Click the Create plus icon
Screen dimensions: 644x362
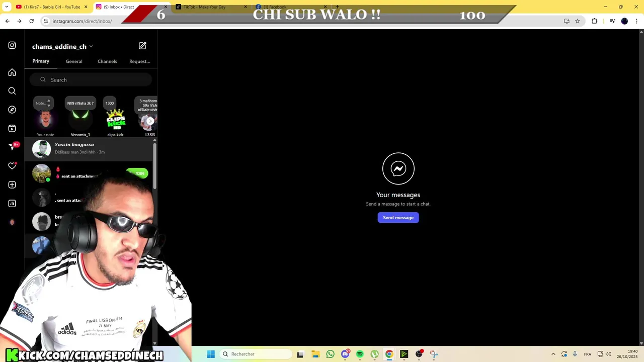pyautogui.click(x=12, y=185)
